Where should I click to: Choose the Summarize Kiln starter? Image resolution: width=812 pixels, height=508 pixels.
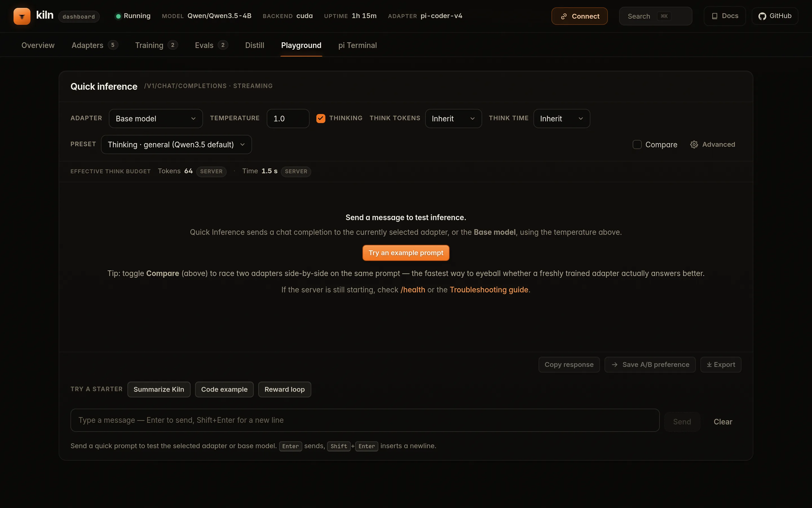(x=159, y=389)
